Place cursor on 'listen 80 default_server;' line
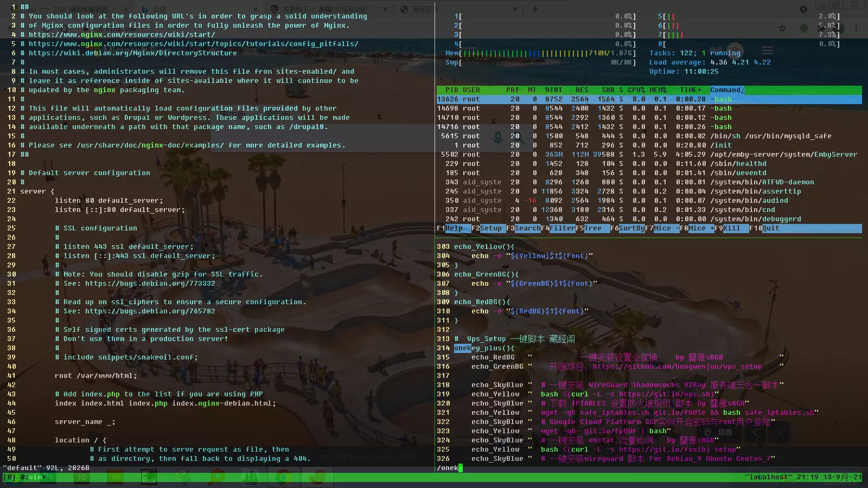This screenshot has width=868, height=488. [x=109, y=201]
